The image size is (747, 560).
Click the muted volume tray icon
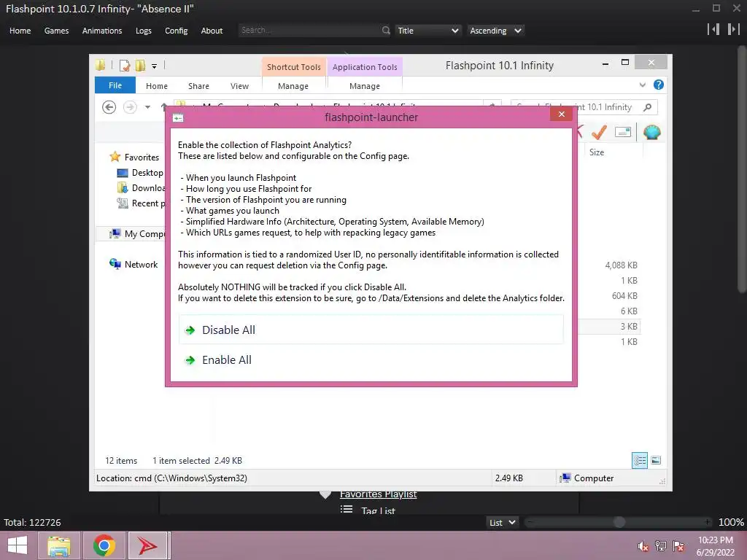(643, 546)
